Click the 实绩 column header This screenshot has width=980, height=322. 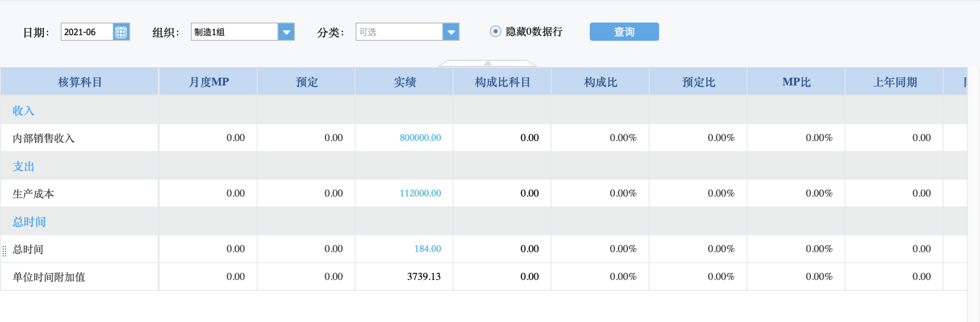pyautogui.click(x=404, y=82)
